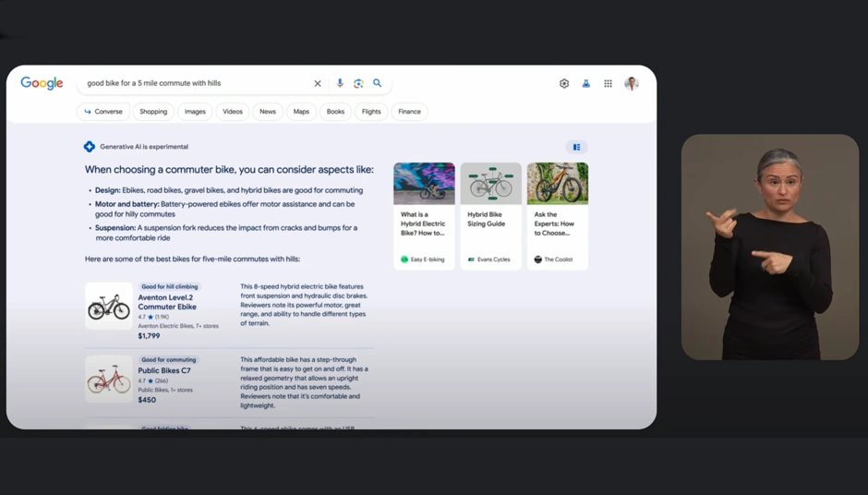
Task: Click the Easy E-biking source icon
Action: pyautogui.click(x=404, y=260)
